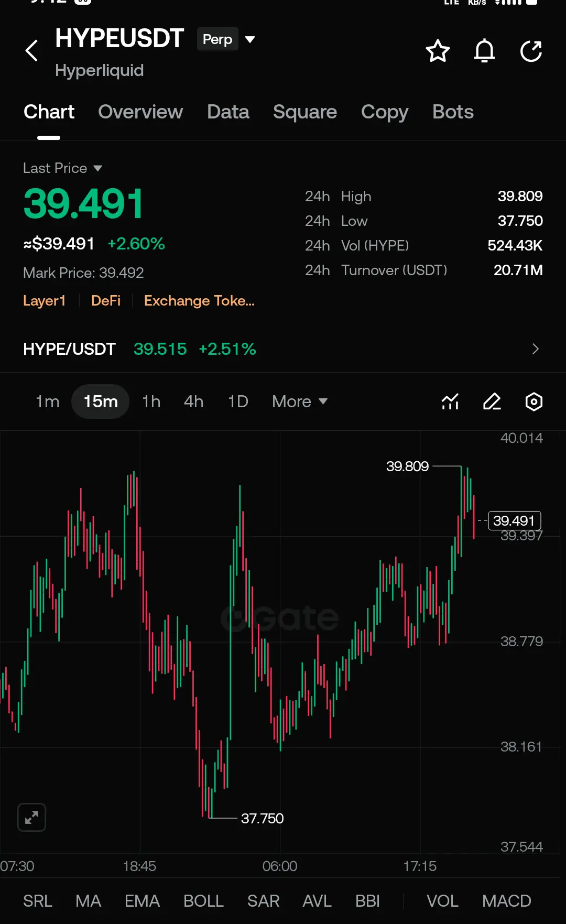Tap the Hyperliquid subtitle
566x924 pixels.
(99, 71)
